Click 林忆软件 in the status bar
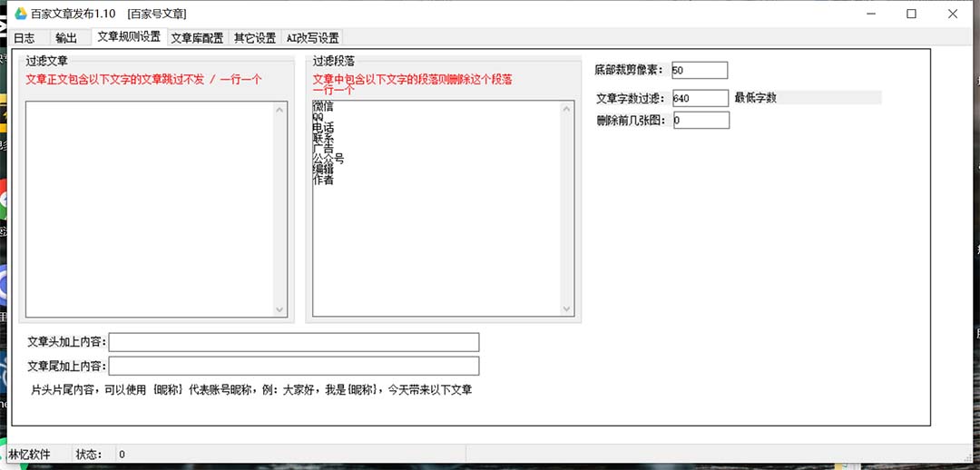This screenshot has width=980, height=470. pyautogui.click(x=30, y=454)
